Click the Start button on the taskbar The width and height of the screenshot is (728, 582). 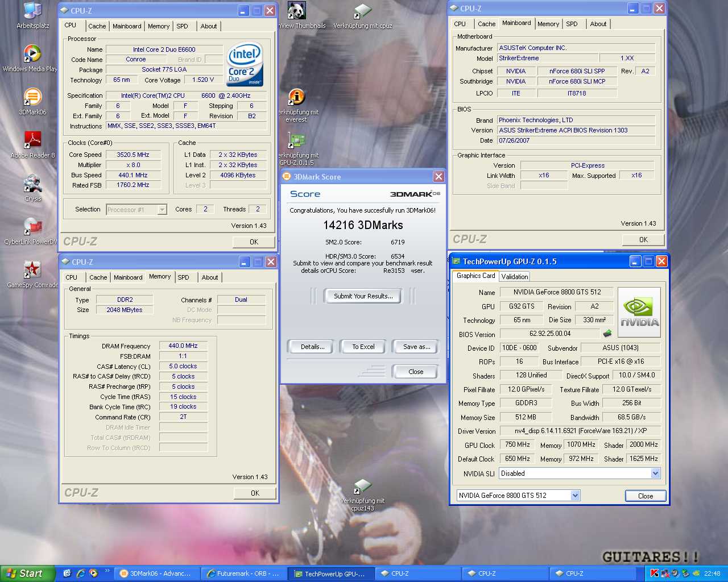click(x=27, y=573)
